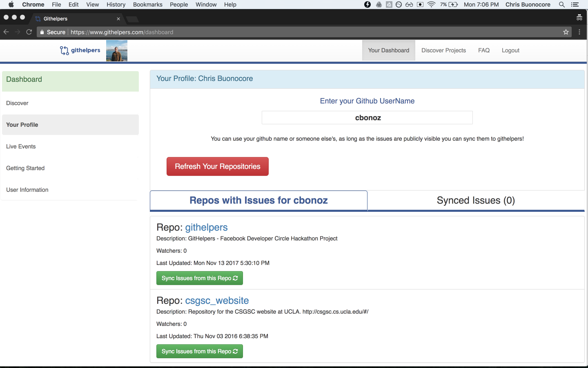Select Discover in the sidebar
The height and width of the screenshot is (368, 588).
[x=70, y=103]
